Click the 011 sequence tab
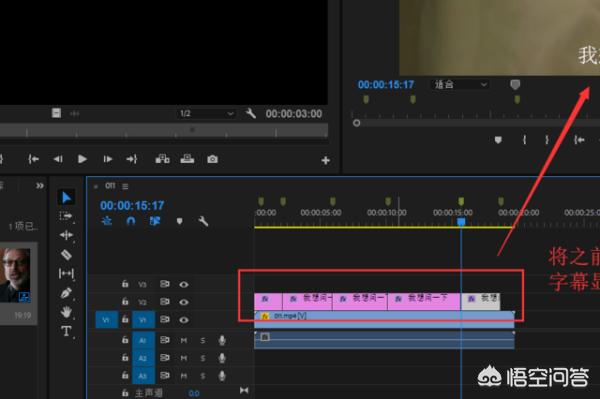Screen dimensions: 600x399 pos(110,186)
